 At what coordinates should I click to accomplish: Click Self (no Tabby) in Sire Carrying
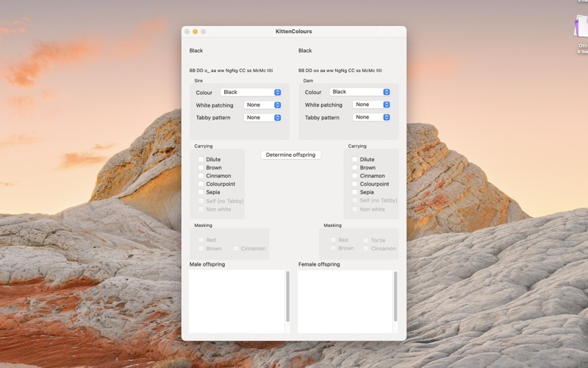[x=201, y=201]
